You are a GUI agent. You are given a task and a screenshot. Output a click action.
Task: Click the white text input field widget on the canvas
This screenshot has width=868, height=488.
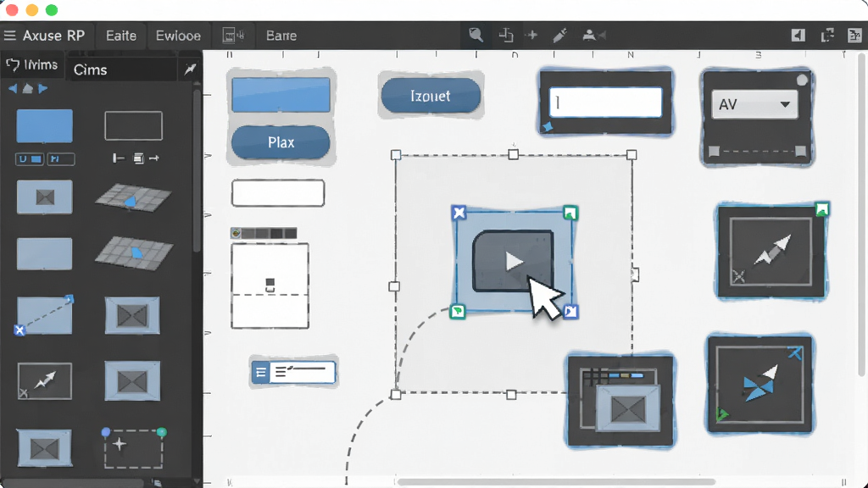(x=605, y=103)
